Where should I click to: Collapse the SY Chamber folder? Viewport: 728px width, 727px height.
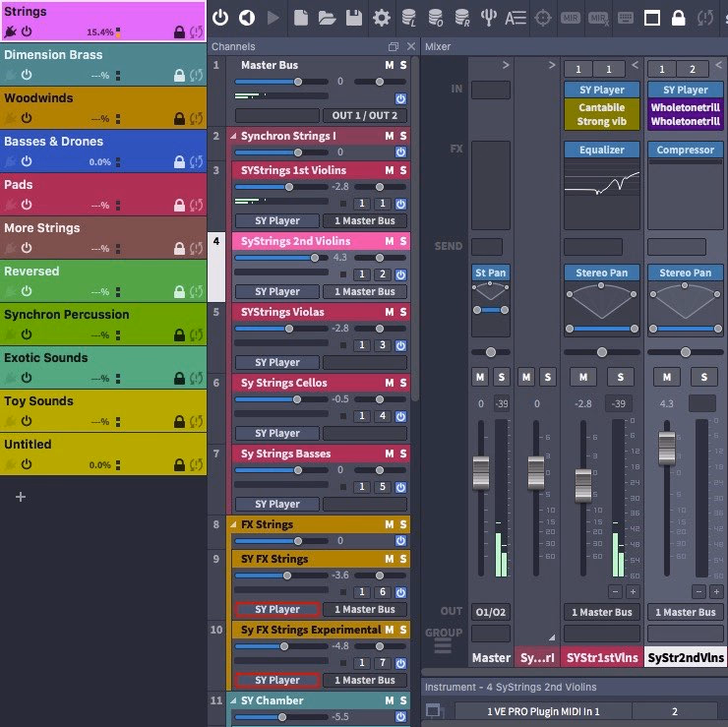click(x=233, y=700)
